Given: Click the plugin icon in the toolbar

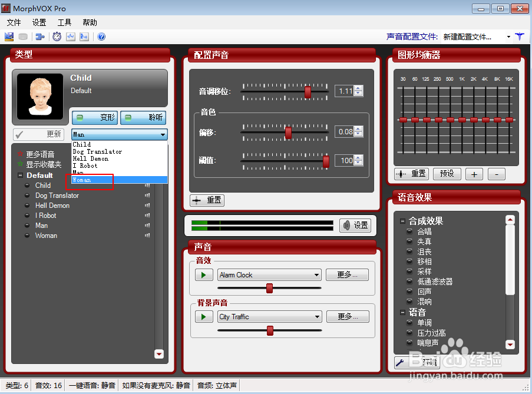Looking at the screenshot, I should [x=40, y=37].
